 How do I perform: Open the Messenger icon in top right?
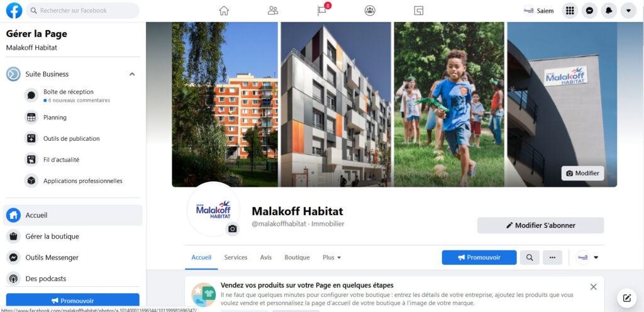[589, 11]
